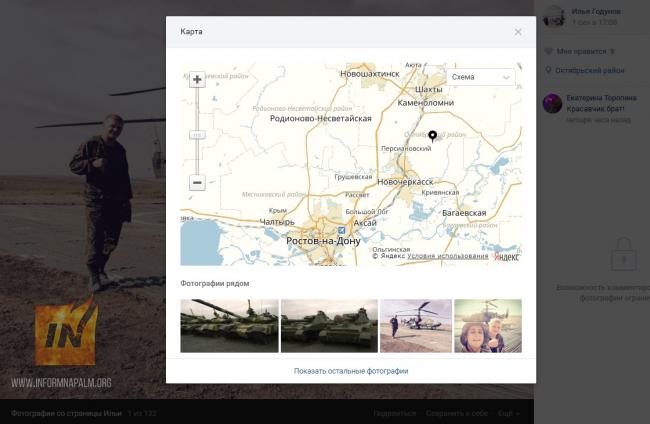Close the Карта dialog with the X
The width and height of the screenshot is (650, 424).
(518, 32)
